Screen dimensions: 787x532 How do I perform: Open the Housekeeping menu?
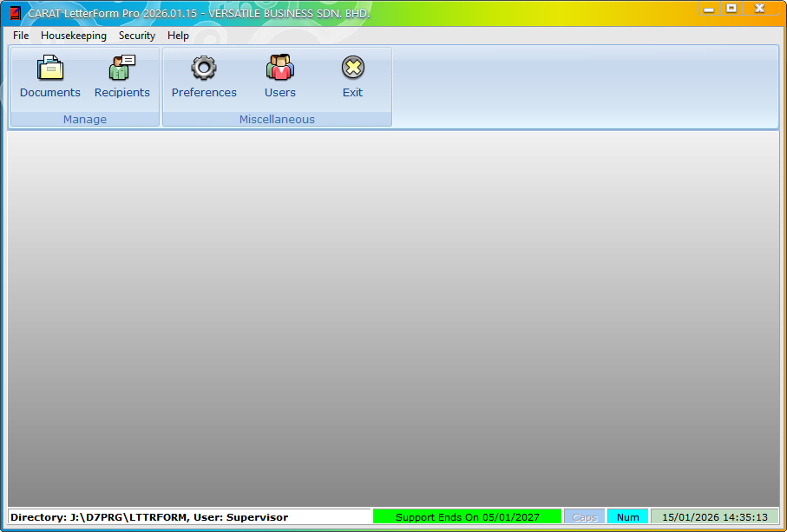pyautogui.click(x=74, y=36)
